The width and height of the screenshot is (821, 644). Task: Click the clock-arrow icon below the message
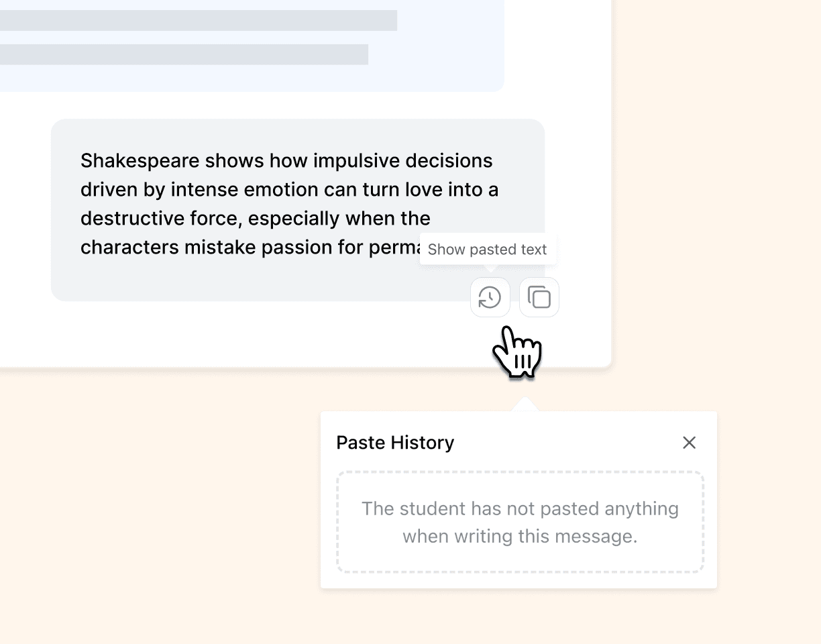coord(490,297)
